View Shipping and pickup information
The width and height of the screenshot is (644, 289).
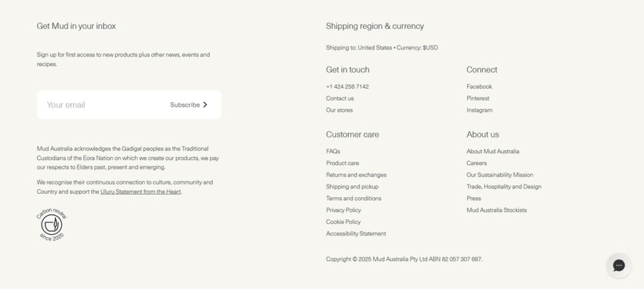[x=352, y=186]
